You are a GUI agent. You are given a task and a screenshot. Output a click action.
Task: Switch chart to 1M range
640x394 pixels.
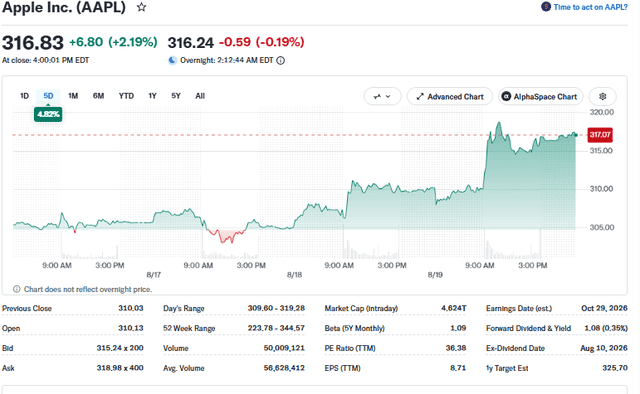[x=73, y=96]
